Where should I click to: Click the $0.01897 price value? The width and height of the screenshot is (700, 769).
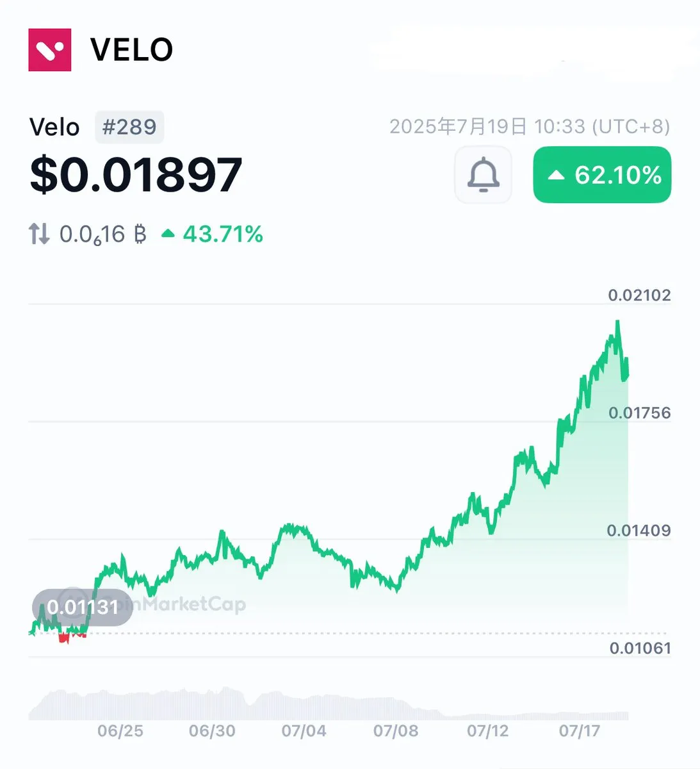[136, 175]
